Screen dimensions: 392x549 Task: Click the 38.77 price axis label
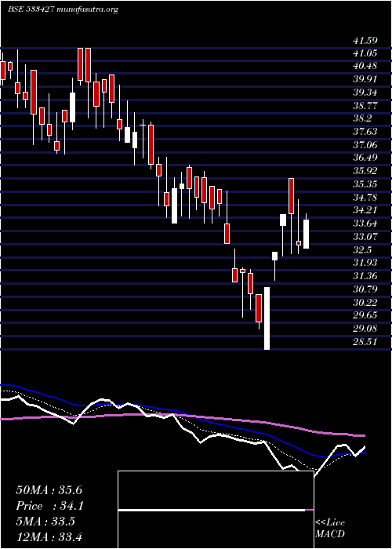365,106
